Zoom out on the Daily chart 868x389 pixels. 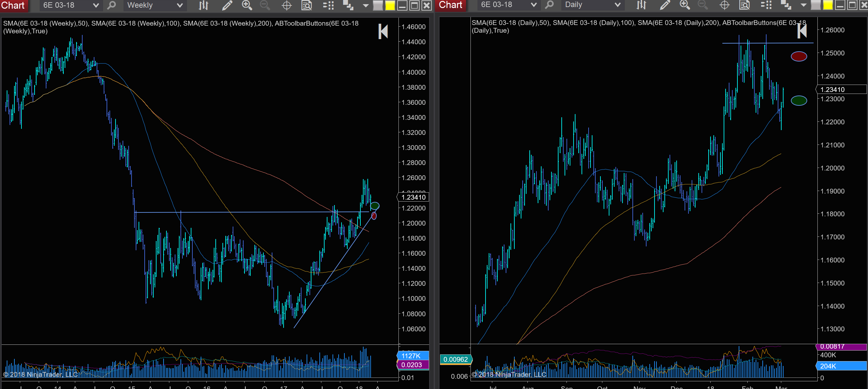point(703,5)
